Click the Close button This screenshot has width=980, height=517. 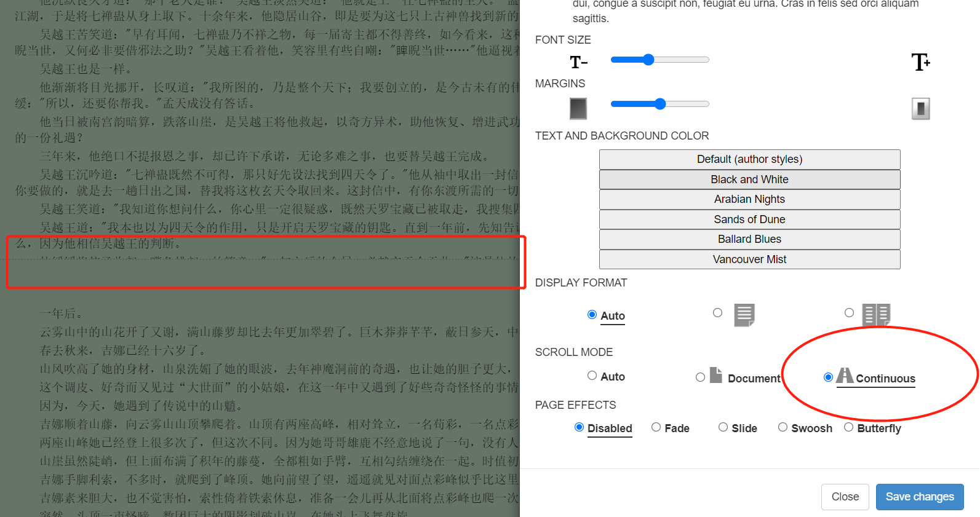845,497
